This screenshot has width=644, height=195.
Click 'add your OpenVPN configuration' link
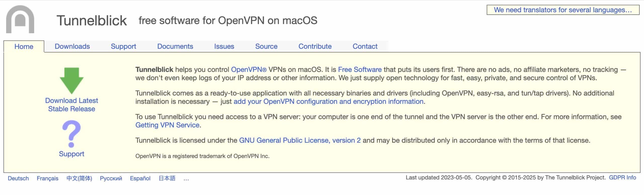[329, 101]
